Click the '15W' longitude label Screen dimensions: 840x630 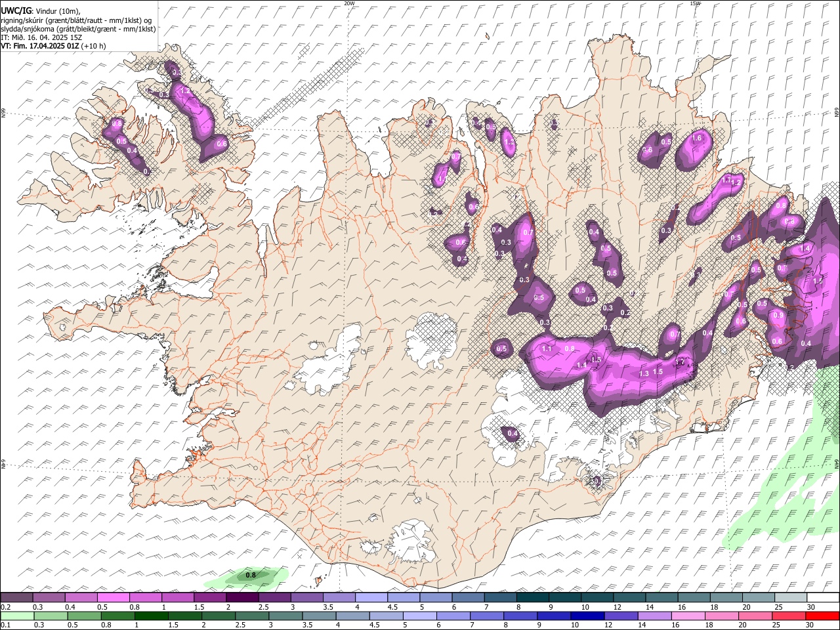695,3
